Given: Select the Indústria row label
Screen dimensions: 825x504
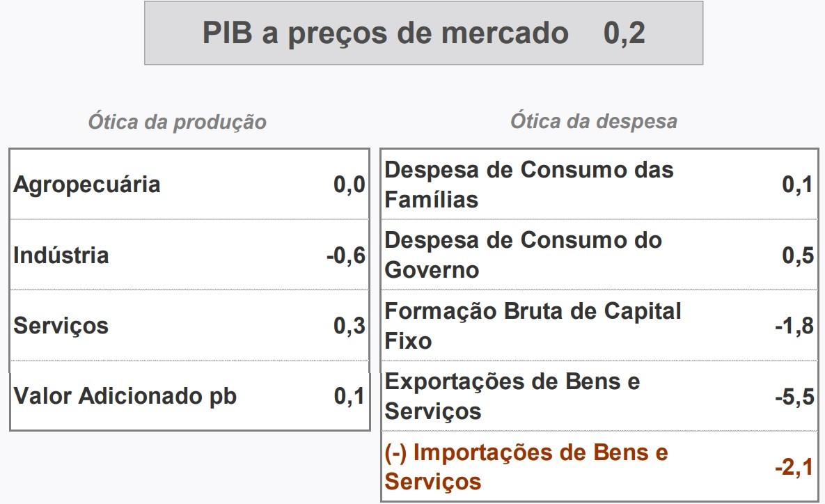Looking at the screenshot, I should tap(61, 255).
